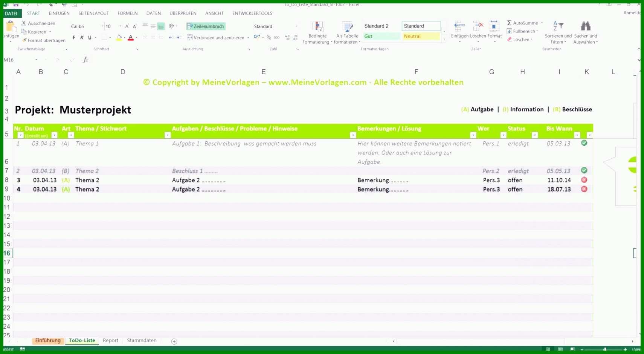This screenshot has height=354, width=644.
Task: Click the font color A icon
Action: pos(131,38)
